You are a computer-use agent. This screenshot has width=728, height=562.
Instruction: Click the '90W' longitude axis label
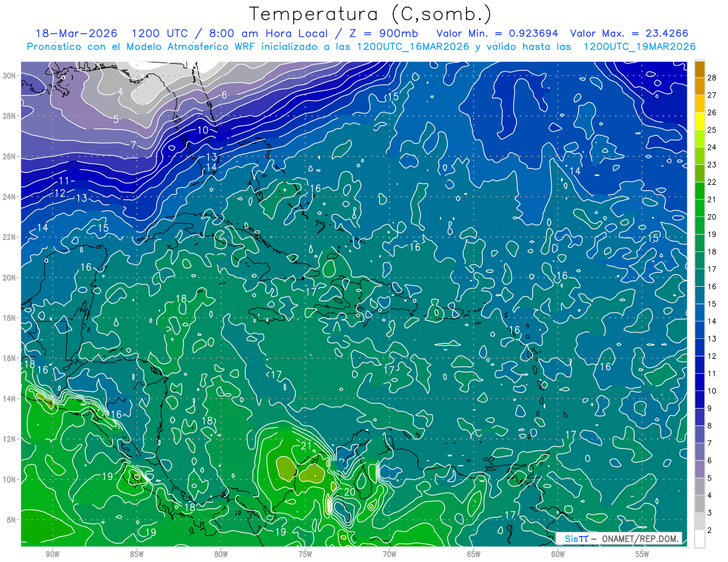(x=52, y=554)
